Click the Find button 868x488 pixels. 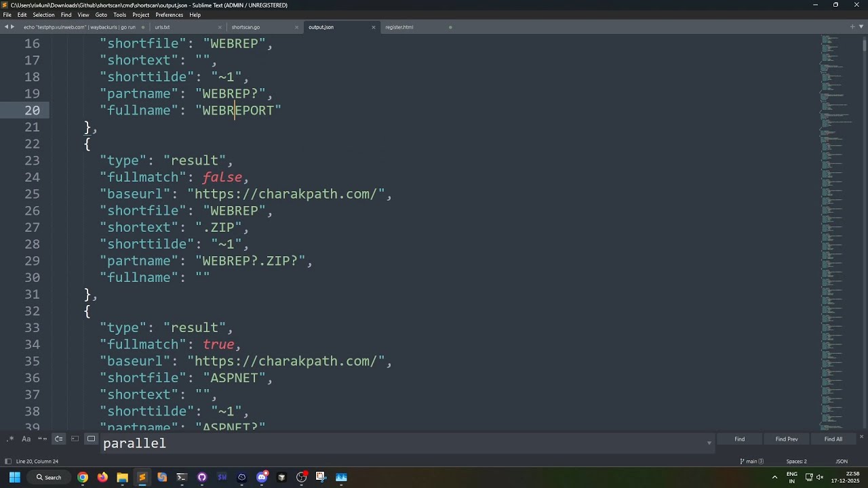click(739, 439)
